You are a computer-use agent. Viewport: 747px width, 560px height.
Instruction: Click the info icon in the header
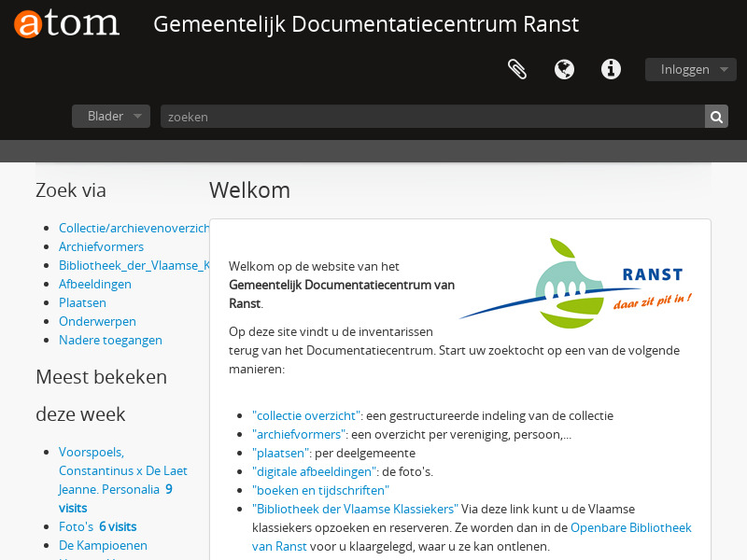[611, 68]
